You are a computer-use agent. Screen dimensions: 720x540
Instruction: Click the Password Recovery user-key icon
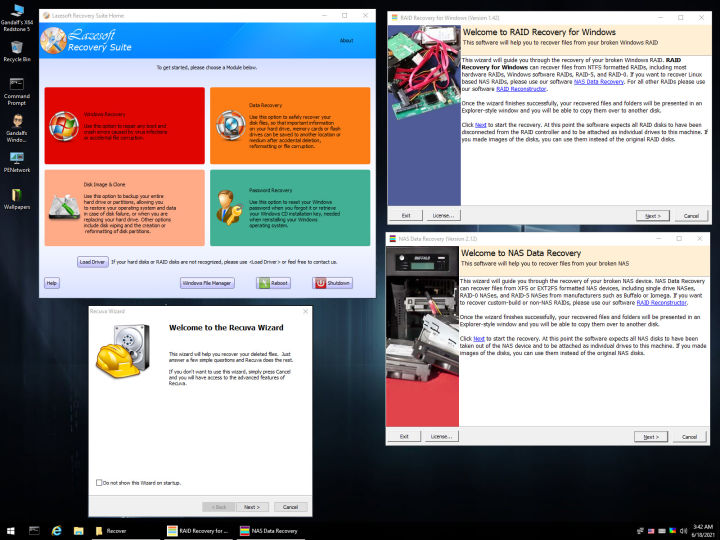[x=229, y=207]
